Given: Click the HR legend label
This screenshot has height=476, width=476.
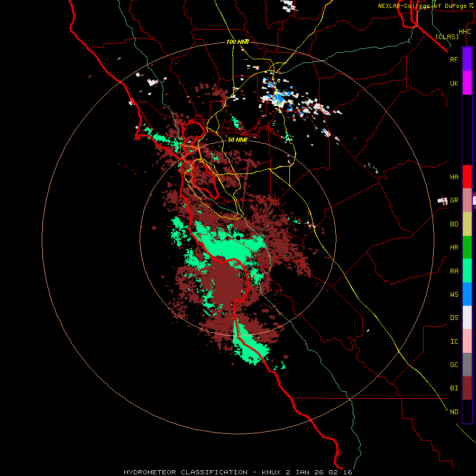Looking at the screenshot, I should [x=454, y=248].
